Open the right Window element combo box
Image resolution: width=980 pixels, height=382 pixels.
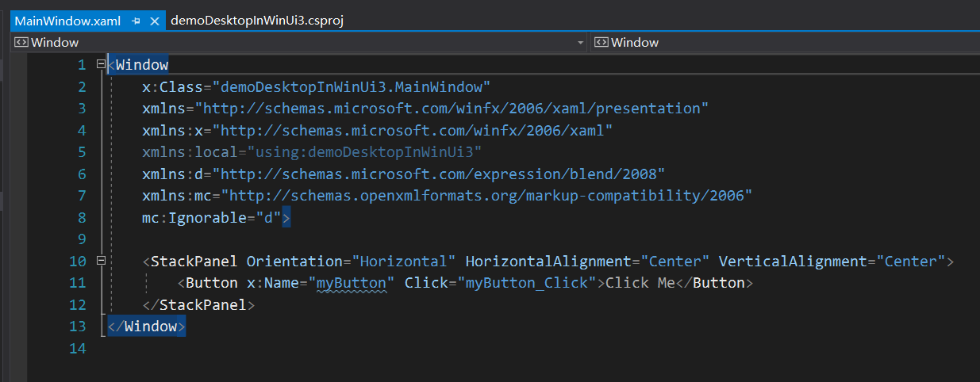pyautogui.click(x=786, y=43)
